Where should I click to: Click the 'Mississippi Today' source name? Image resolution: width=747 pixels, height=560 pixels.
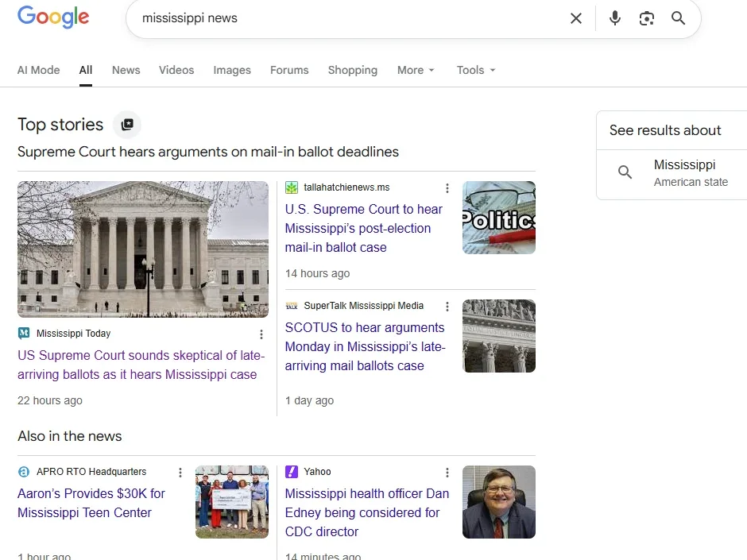click(x=73, y=334)
